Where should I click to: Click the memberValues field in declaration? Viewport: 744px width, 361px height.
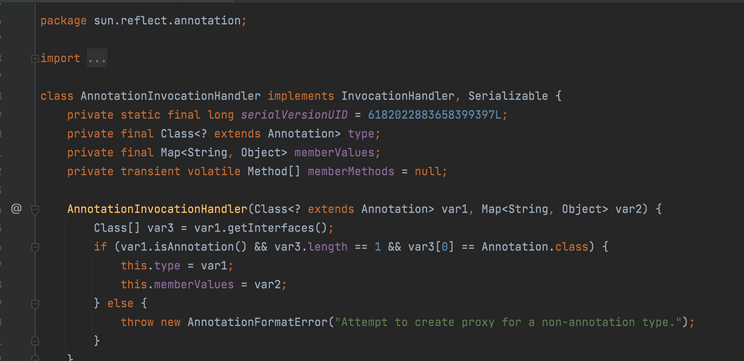coord(334,153)
